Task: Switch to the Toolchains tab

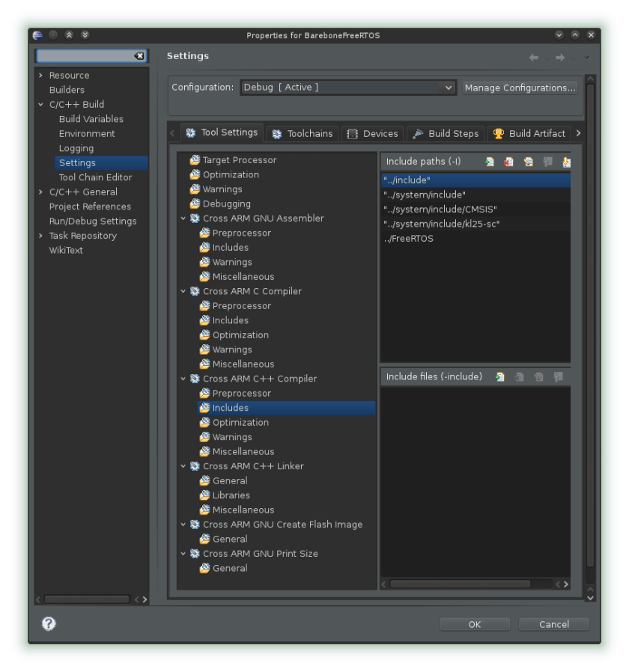Action: pos(303,133)
